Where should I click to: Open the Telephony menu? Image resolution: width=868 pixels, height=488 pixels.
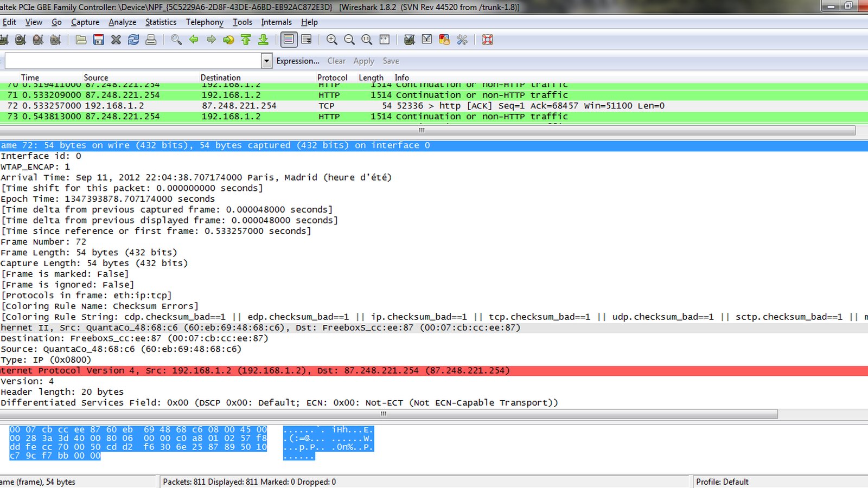[205, 22]
